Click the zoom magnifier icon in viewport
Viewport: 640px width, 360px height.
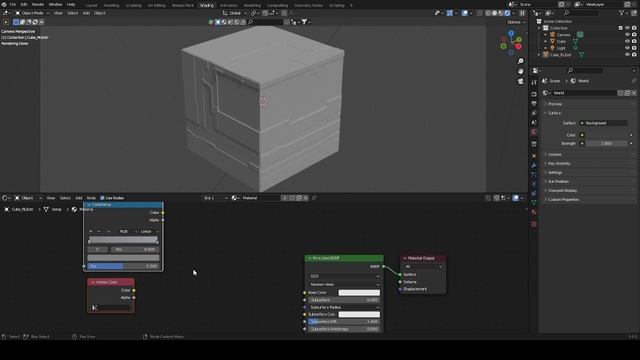520,61
